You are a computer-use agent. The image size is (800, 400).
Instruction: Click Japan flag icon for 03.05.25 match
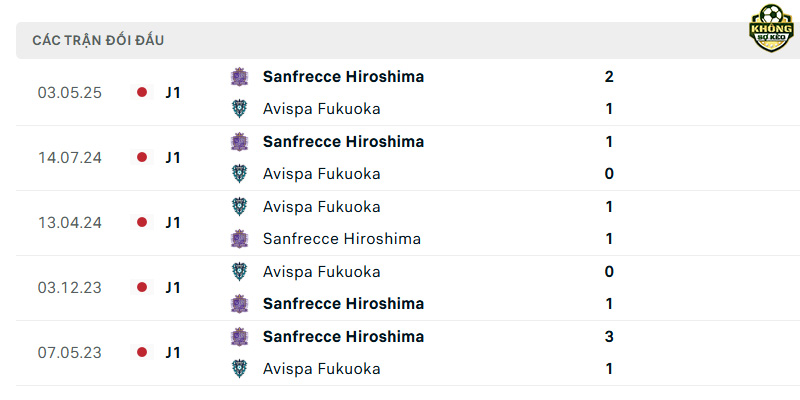[142, 92]
